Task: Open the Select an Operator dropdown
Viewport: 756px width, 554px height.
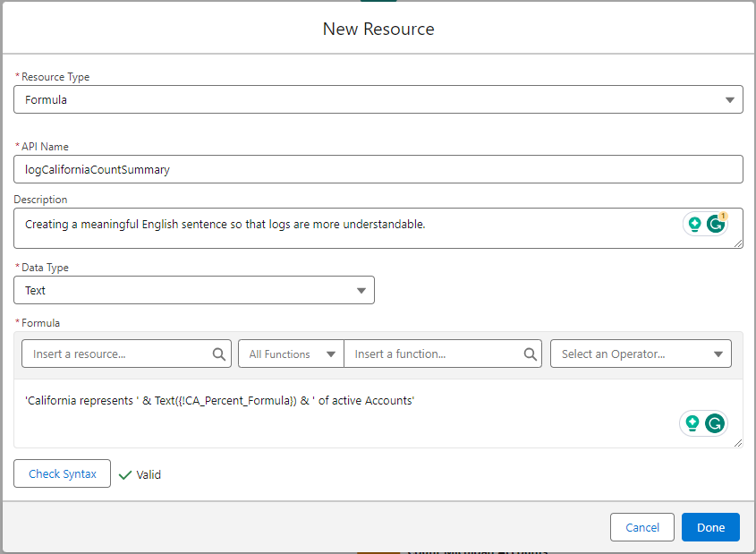Action: (641, 354)
